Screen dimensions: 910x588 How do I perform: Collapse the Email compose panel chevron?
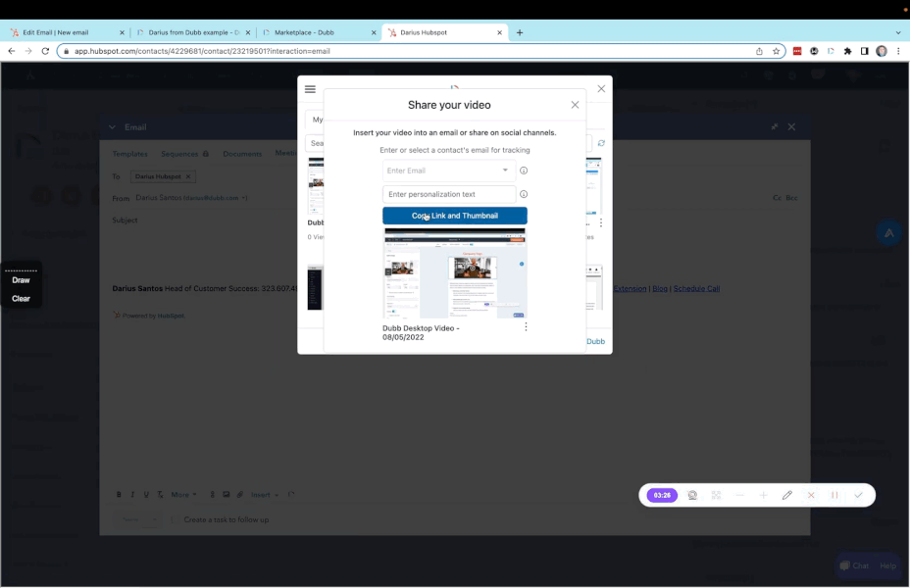[112, 127]
